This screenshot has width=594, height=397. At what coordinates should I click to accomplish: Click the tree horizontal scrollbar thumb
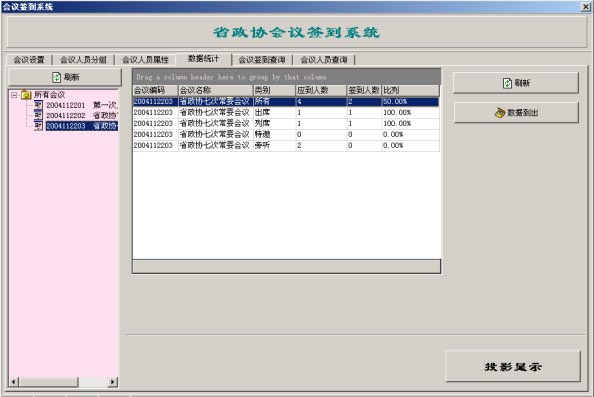(48, 382)
